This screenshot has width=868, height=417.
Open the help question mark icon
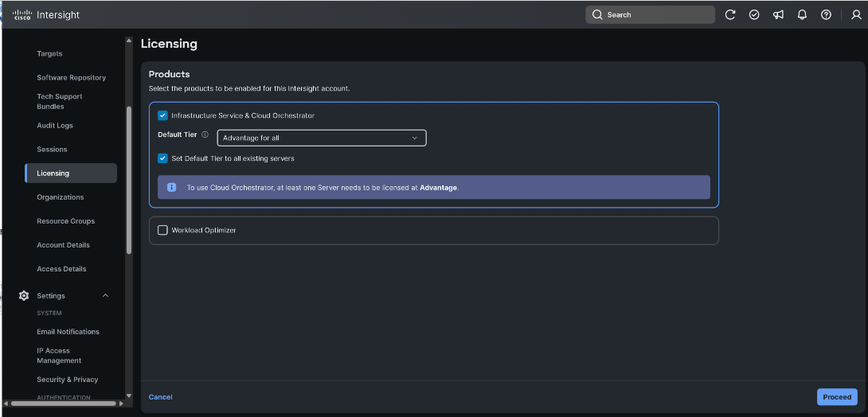pos(826,15)
